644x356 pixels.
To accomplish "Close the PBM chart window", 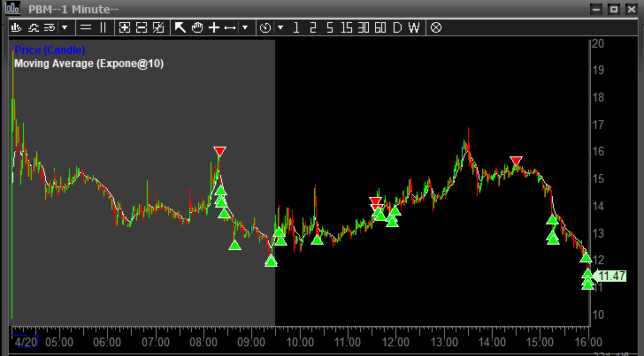I will [x=632, y=9].
